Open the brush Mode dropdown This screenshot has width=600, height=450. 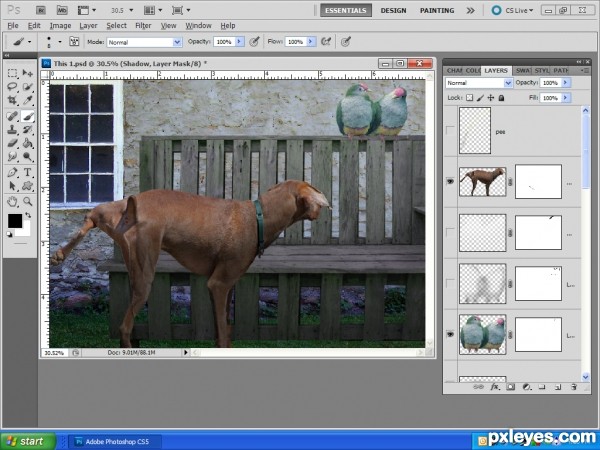point(177,42)
